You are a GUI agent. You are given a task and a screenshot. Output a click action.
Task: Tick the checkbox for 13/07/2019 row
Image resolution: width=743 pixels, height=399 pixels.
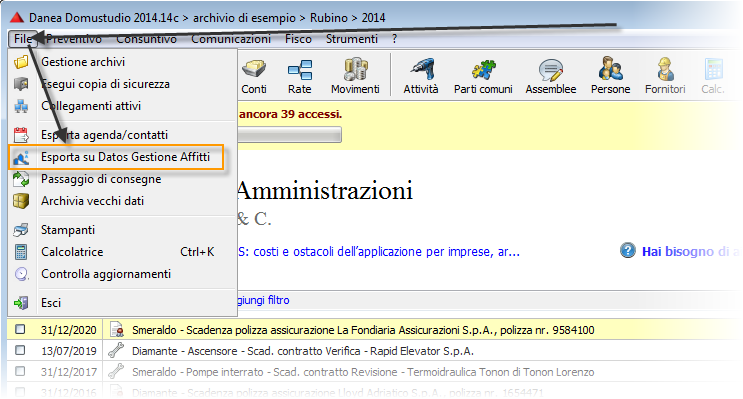coord(20,350)
